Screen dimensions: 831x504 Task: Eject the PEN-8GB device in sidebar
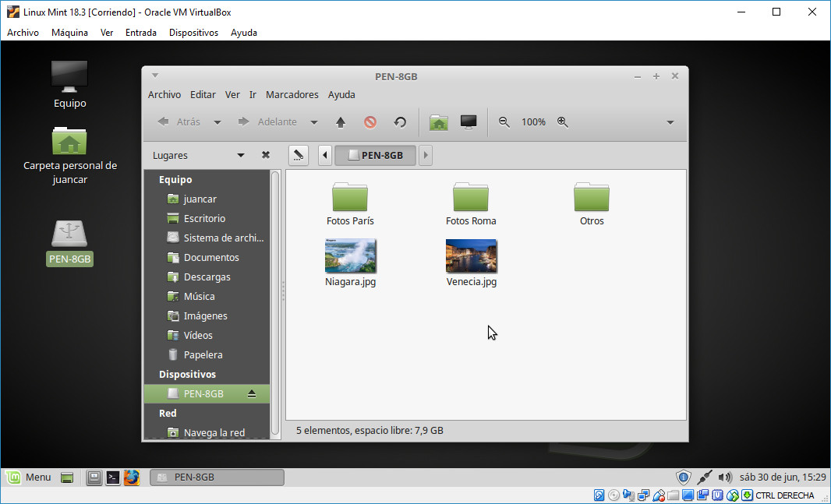click(x=252, y=394)
